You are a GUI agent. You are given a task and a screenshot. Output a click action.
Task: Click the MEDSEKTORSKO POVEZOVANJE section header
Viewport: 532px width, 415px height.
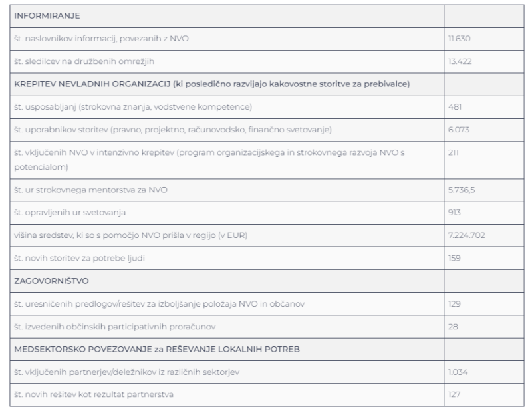(x=157, y=350)
